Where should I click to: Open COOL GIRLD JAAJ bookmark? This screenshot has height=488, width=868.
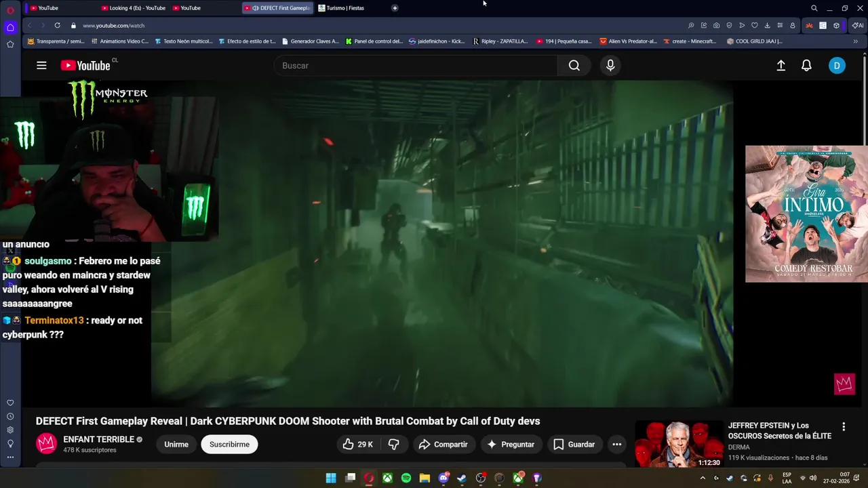(x=754, y=41)
